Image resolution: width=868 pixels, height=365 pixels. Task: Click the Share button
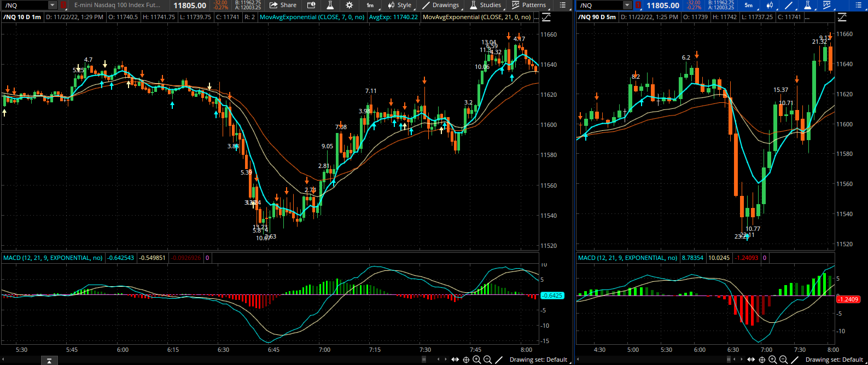[x=283, y=5]
